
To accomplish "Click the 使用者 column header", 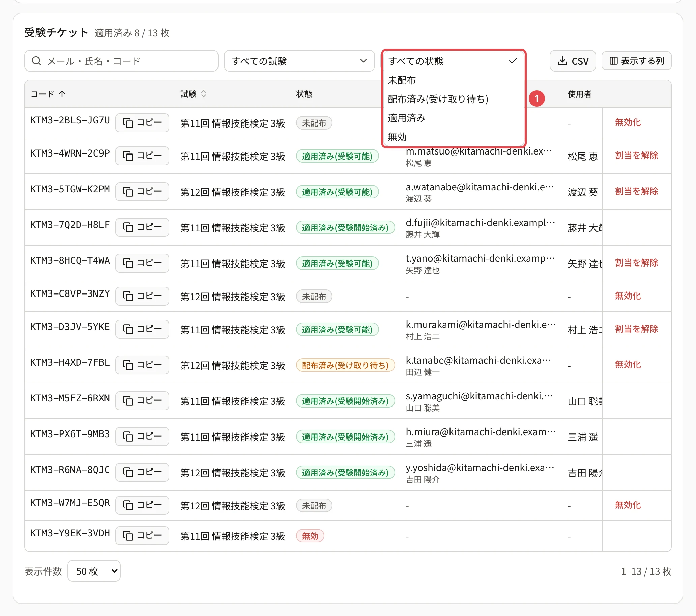I will click(580, 94).
